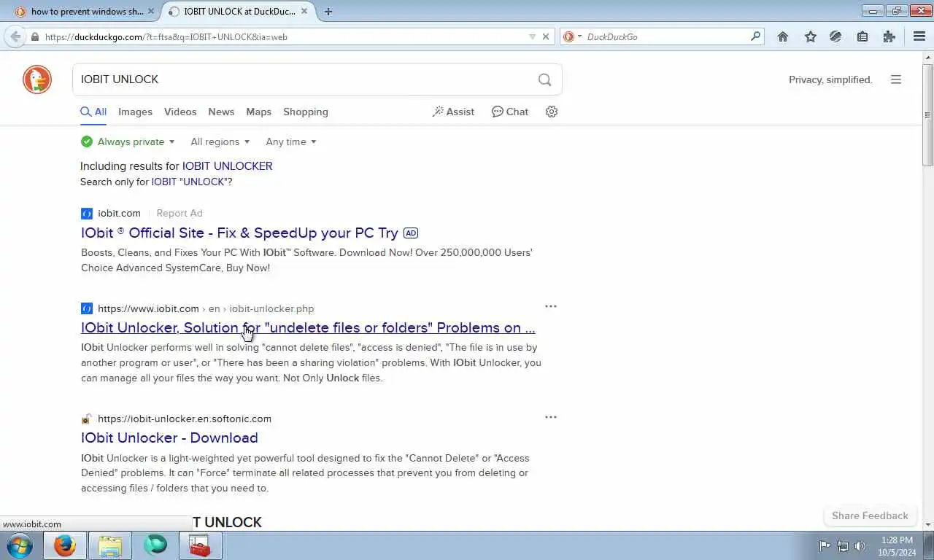934x560 pixels.
Task: Expand the Any time filter
Action: click(x=291, y=141)
